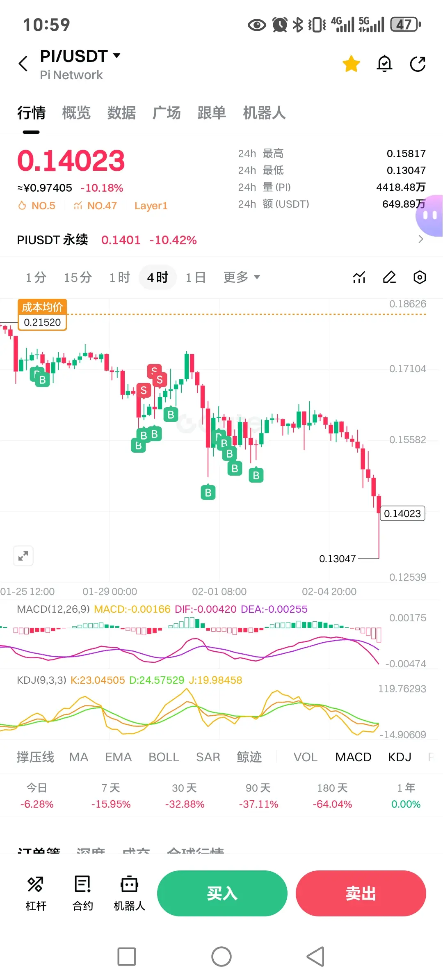Screen dimensions: 443x980
Task: Tap the Android recent apps square button
Action: pyautogui.click(x=127, y=957)
